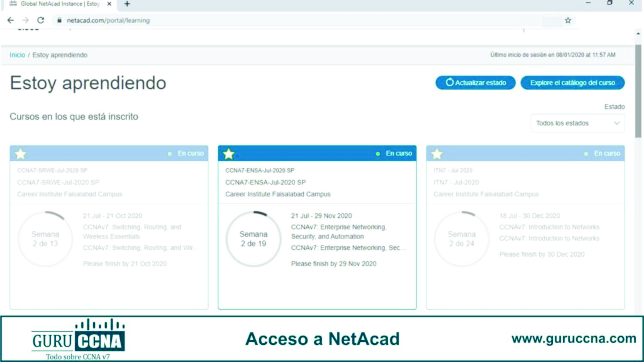Click the browser forward arrow
Screen dimensions: 644x362
26,20
